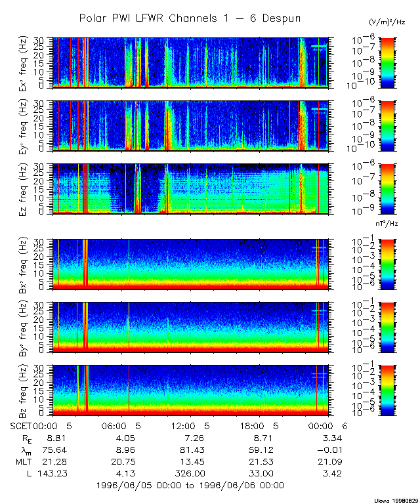Image resolution: width=420 pixels, height=504 pixels.
Task: Click the Ex' frequency spectrogram panel
Action: coord(190,62)
